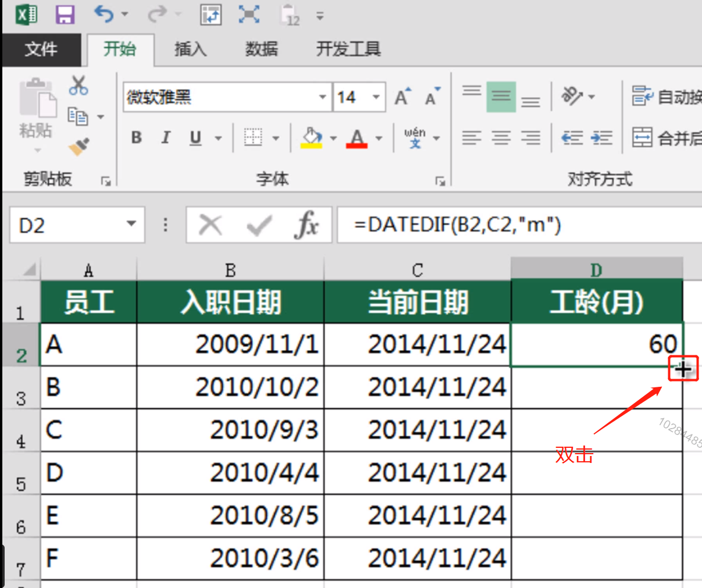Click the Decrease Indent icon
Image resolution: width=702 pixels, height=588 pixels.
point(572,138)
